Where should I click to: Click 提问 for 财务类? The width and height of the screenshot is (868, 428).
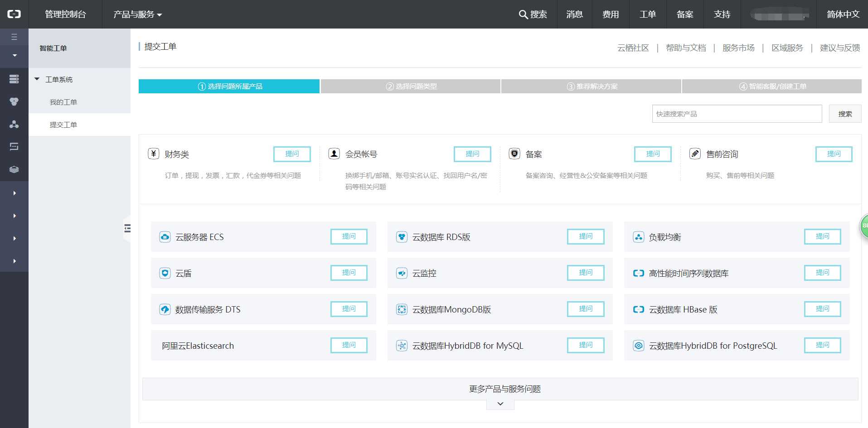pyautogui.click(x=292, y=154)
